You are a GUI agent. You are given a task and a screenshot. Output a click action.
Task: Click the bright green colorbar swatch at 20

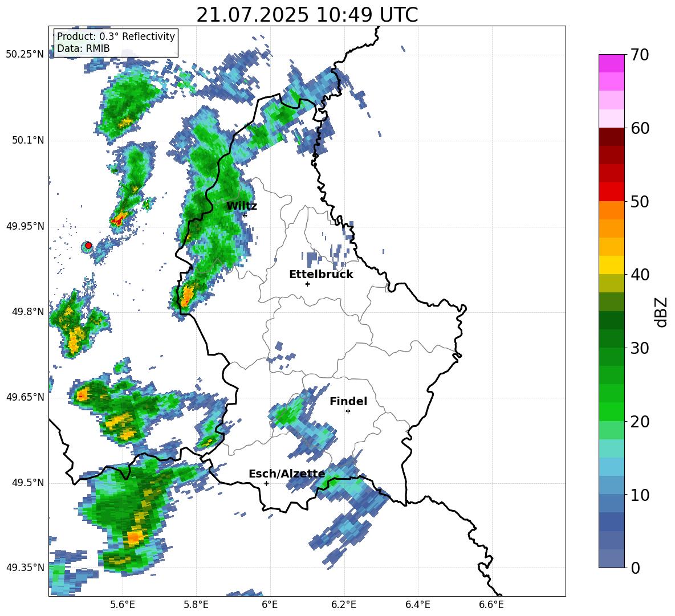click(612, 411)
